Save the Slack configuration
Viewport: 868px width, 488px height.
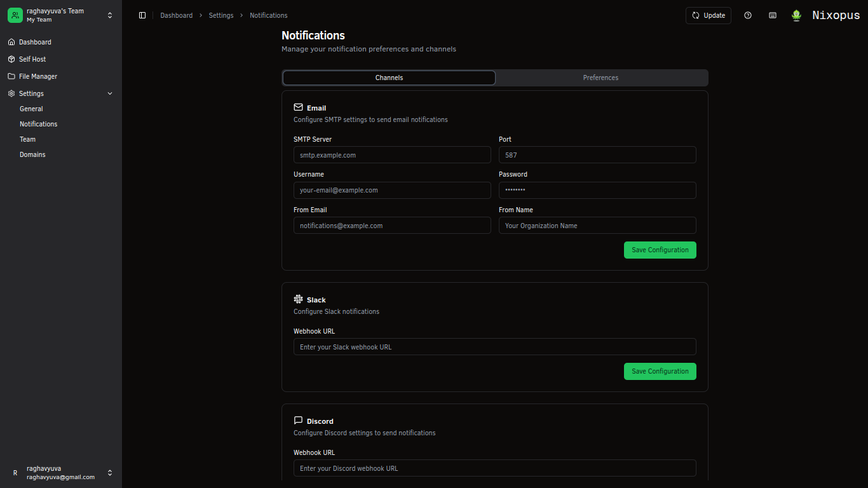pos(660,371)
